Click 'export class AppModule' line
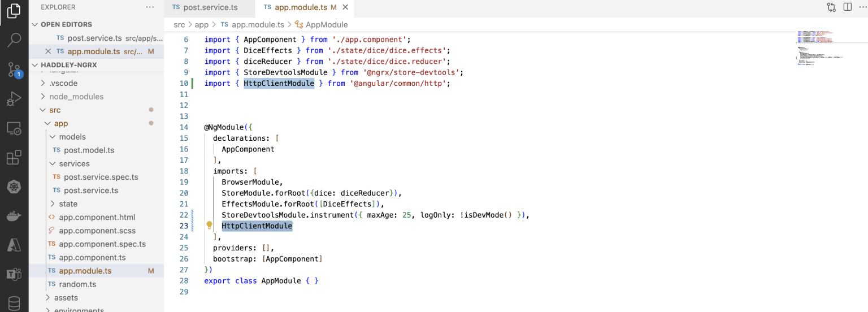The height and width of the screenshot is (312, 868). (262, 281)
